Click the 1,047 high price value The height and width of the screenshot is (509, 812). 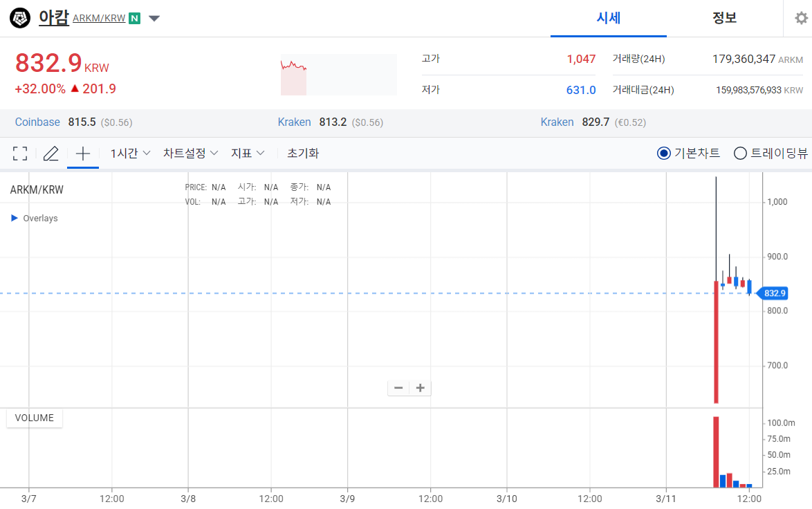(581, 59)
